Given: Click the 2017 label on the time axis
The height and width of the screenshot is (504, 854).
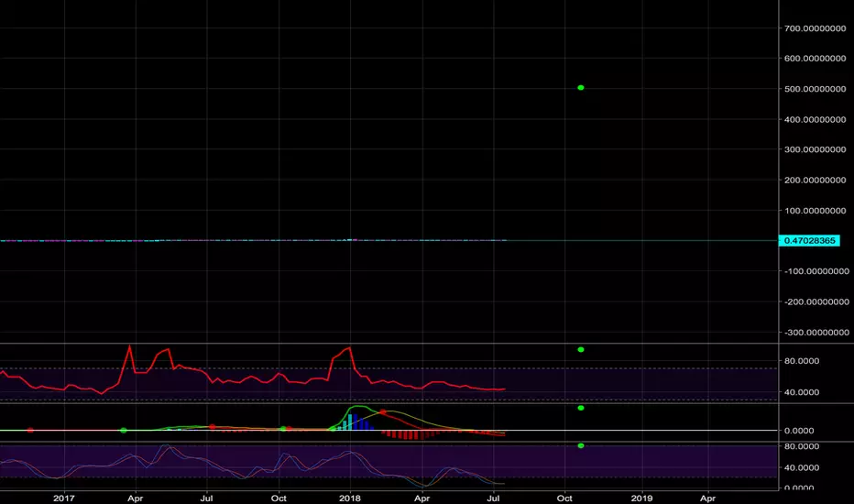Looking at the screenshot, I should click(x=64, y=498).
